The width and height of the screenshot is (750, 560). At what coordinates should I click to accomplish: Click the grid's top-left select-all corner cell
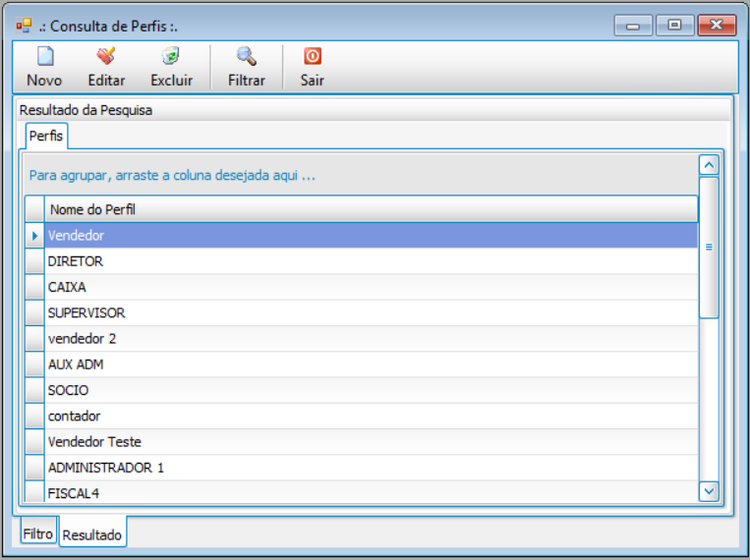coord(34,209)
